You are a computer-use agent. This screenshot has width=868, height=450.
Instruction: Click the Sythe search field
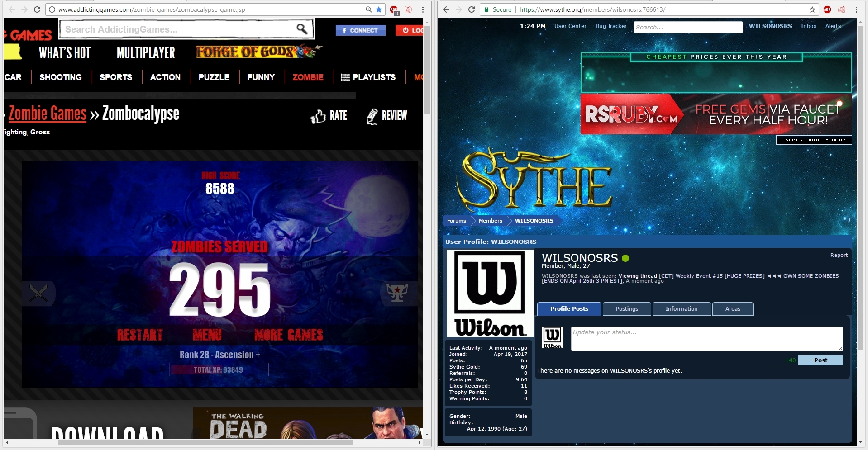[x=688, y=27]
